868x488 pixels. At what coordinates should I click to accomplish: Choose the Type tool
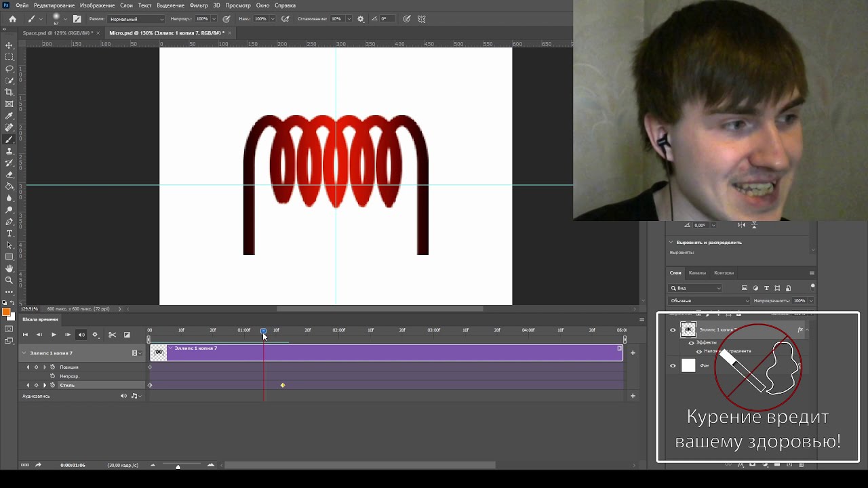pos(9,233)
